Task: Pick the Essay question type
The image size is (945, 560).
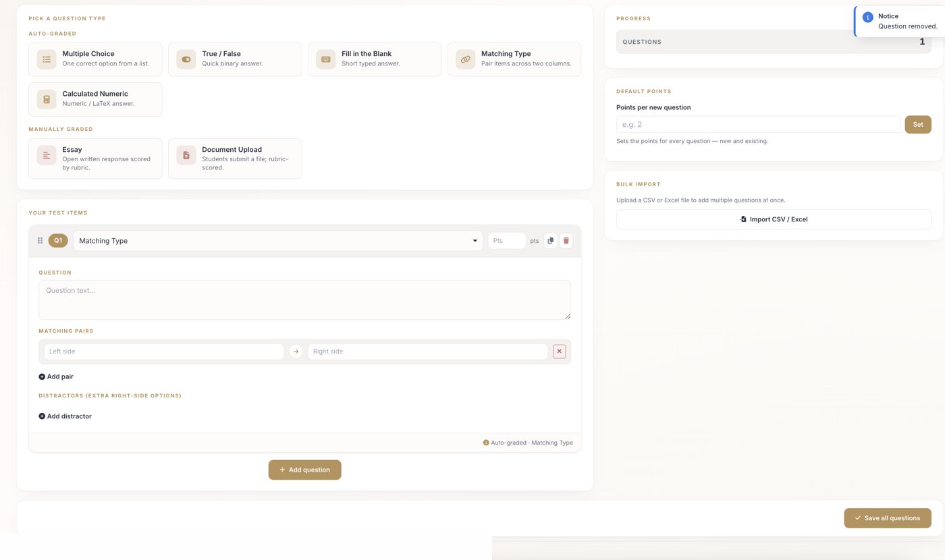Action: [x=95, y=159]
